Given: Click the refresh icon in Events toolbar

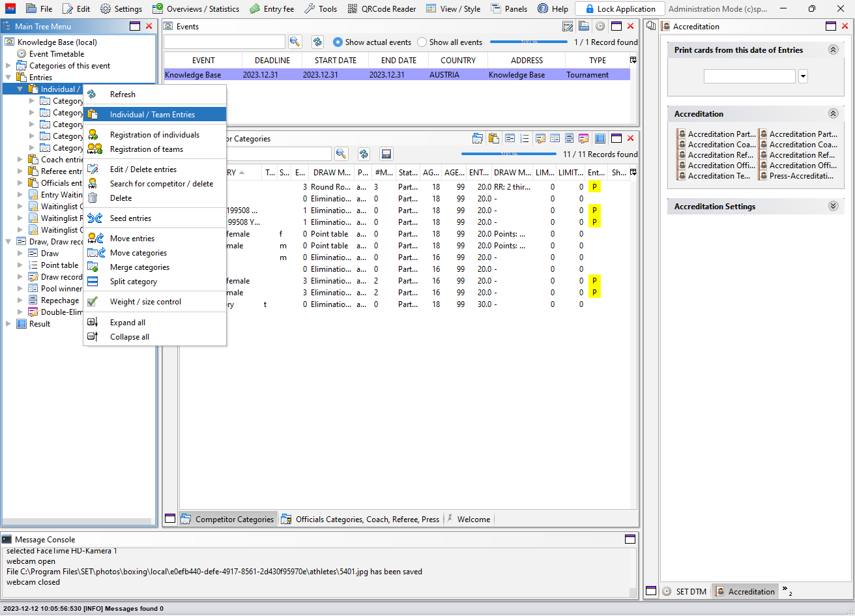Looking at the screenshot, I should click(x=317, y=42).
